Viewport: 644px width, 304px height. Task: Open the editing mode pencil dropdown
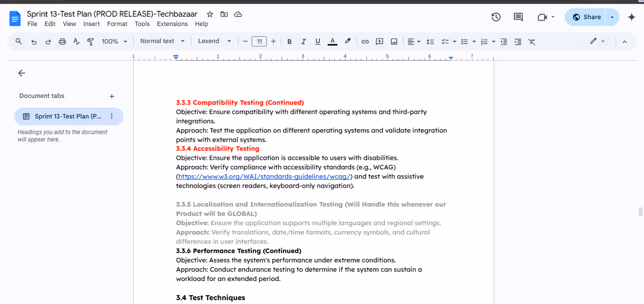click(x=597, y=42)
